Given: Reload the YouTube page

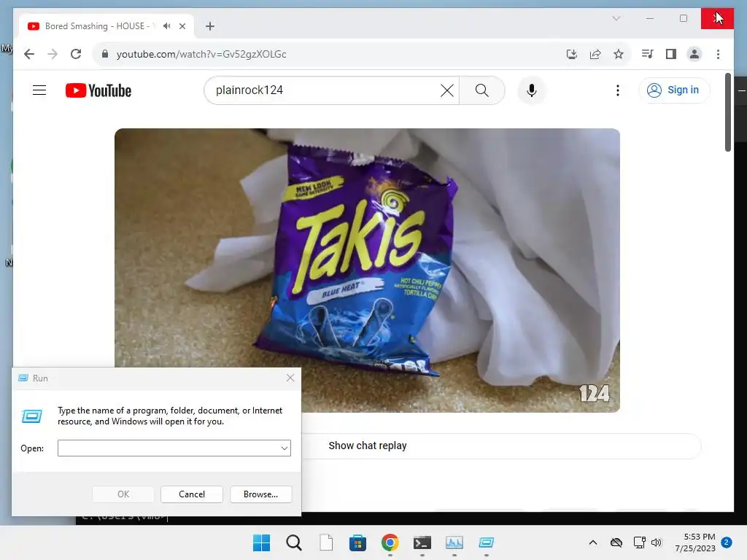Looking at the screenshot, I should click(x=76, y=54).
